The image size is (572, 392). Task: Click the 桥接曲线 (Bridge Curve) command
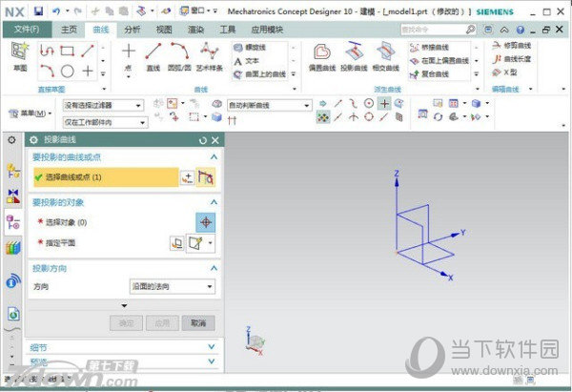click(429, 48)
